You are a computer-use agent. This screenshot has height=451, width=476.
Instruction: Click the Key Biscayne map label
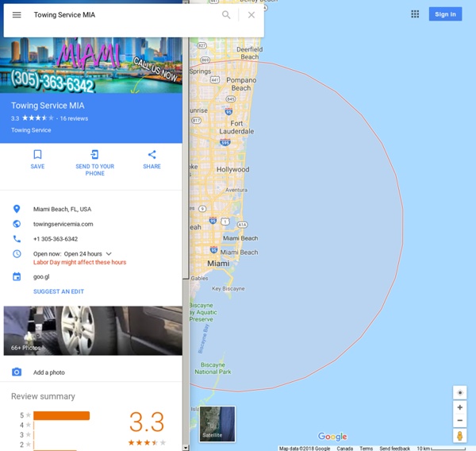click(228, 288)
